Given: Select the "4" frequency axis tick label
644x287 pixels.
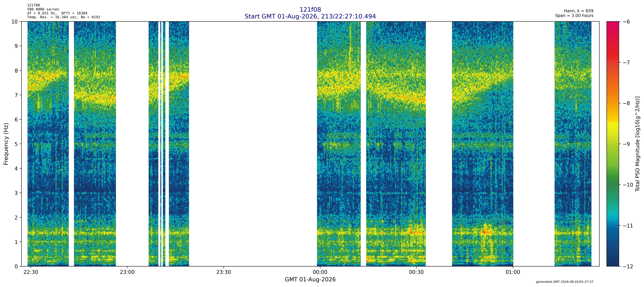Looking at the screenshot, I should pyautogui.click(x=16, y=168).
